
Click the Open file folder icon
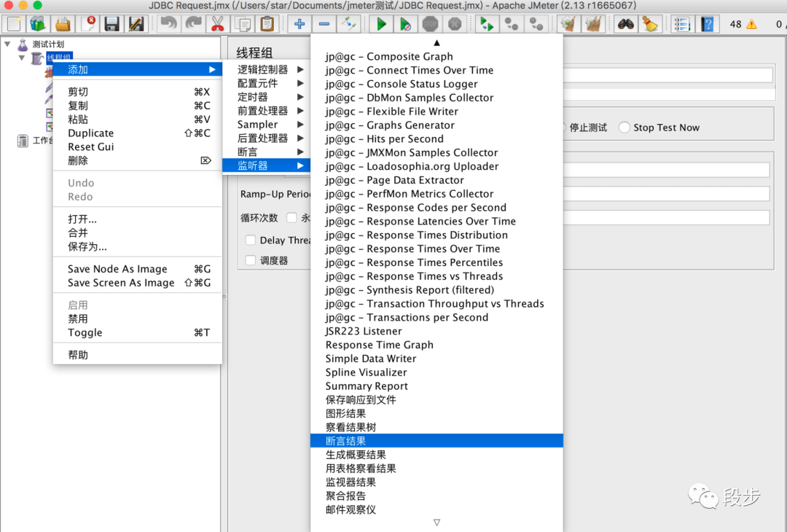pyautogui.click(x=63, y=23)
